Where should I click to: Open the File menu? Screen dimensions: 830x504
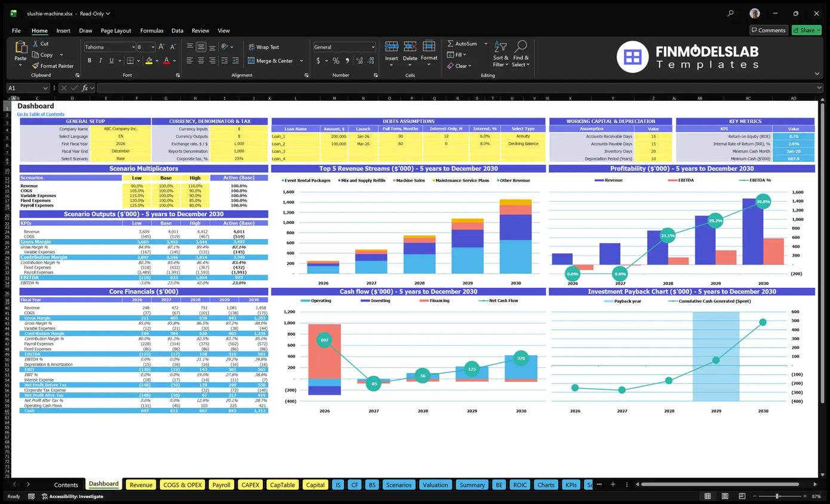(x=16, y=30)
